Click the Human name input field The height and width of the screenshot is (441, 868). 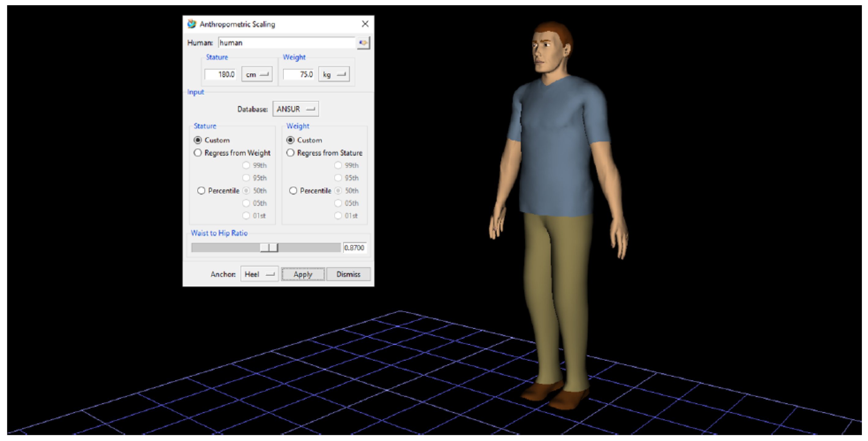(x=286, y=43)
